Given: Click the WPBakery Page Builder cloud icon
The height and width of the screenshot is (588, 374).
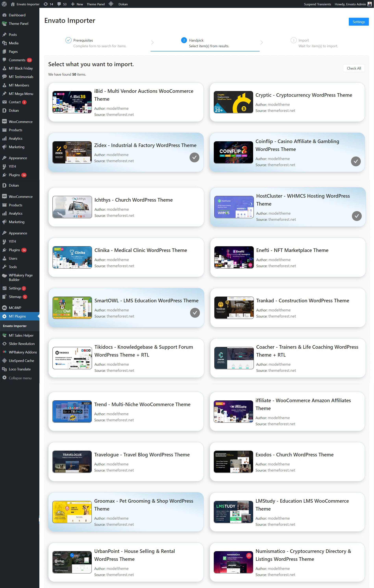Looking at the screenshot, I should coord(4,276).
